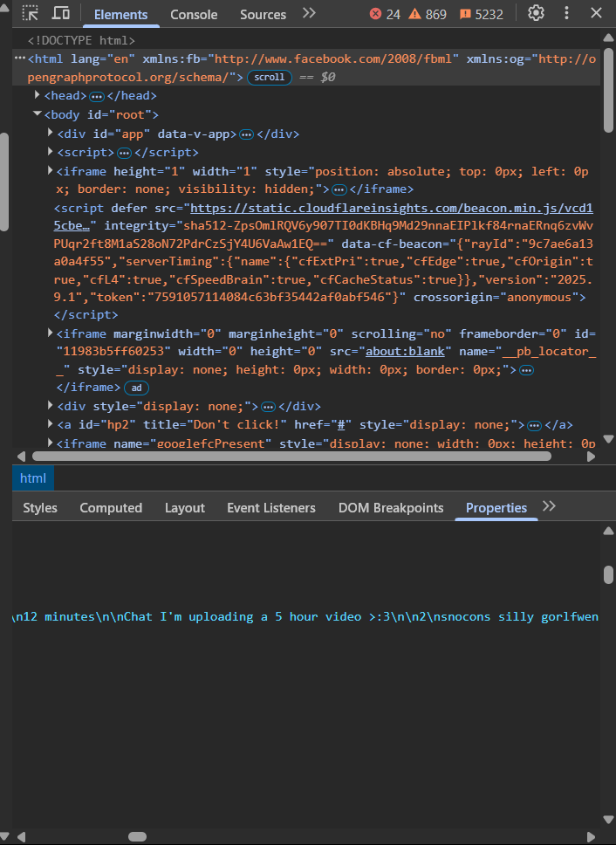
Task: Expand the div id app node
Action: [x=50, y=133]
